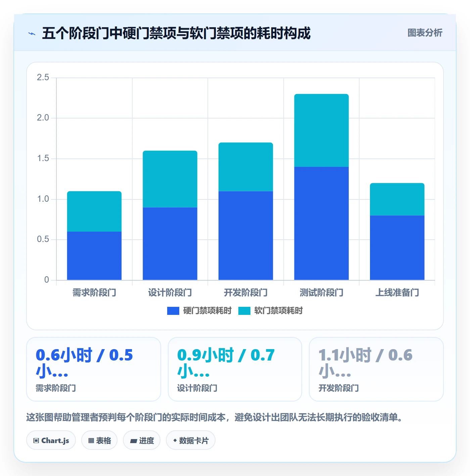Select the 数据卡片 tag chip

point(191,440)
